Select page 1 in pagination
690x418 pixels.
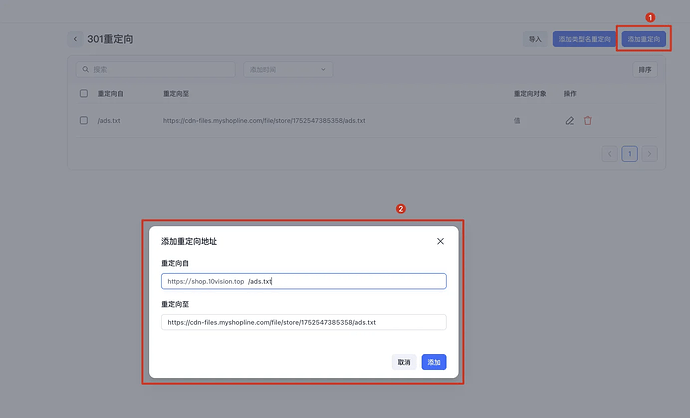click(x=630, y=154)
